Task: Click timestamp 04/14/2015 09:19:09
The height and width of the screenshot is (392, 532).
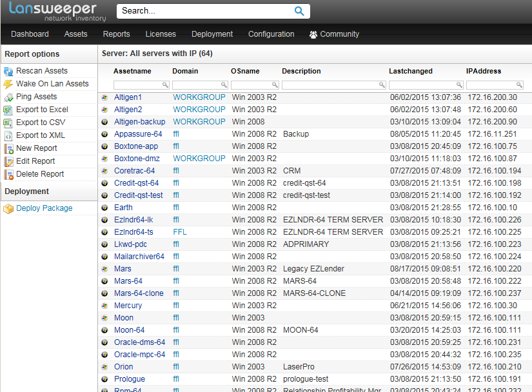Action: pos(426,293)
